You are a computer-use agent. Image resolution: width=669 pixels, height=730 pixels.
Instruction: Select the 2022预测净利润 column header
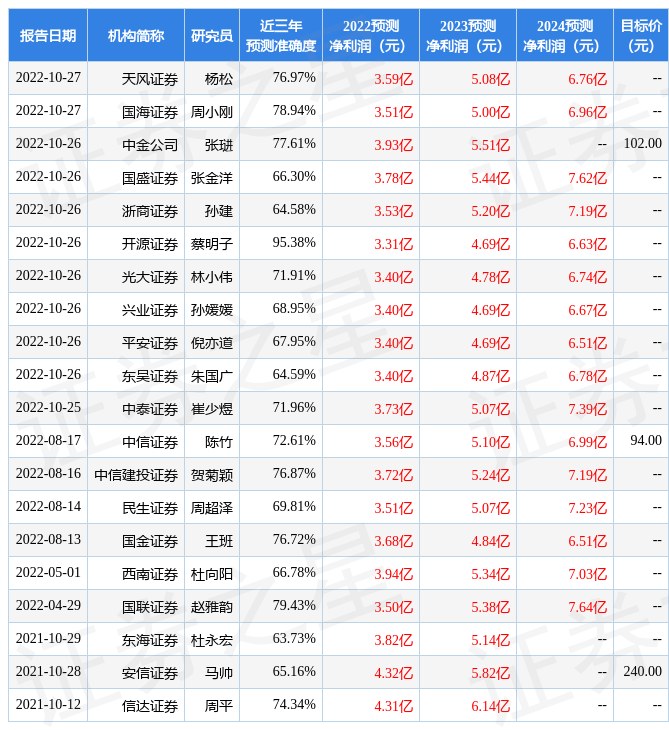click(371, 35)
